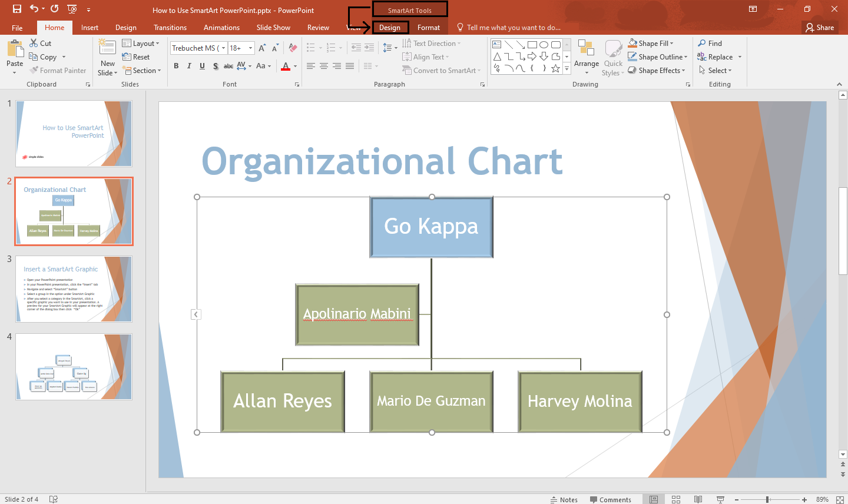This screenshot has height=504, width=848.
Task: Click the Save icon in Quick Access Toolbar
Action: point(16,9)
